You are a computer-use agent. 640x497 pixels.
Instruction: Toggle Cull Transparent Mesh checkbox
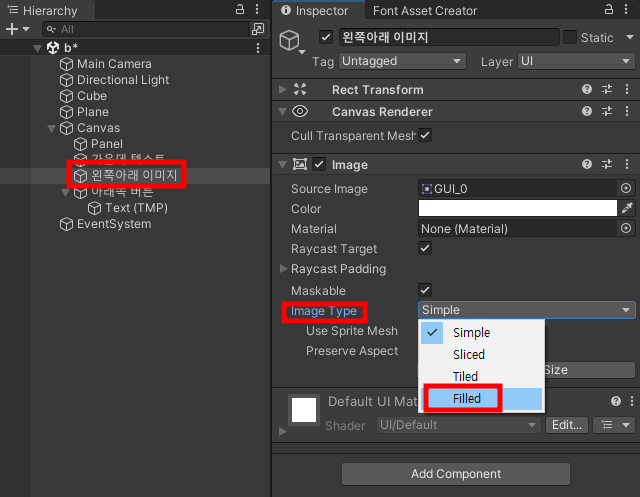coord(425,135)
